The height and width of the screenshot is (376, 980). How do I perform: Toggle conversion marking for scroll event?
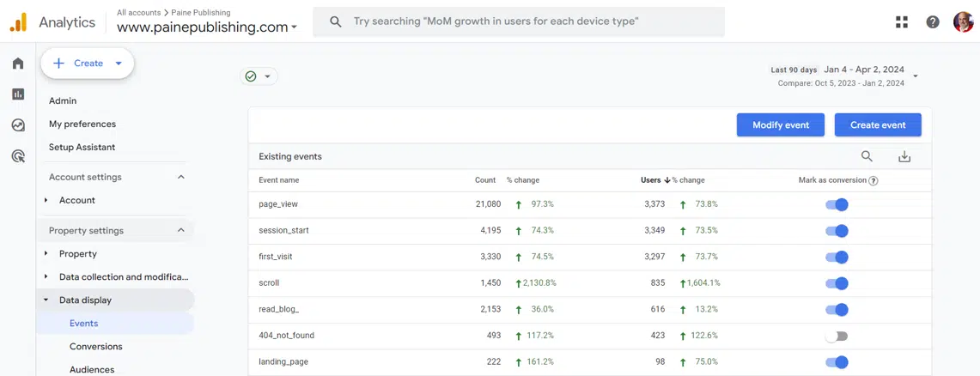(x=837, y=283)
